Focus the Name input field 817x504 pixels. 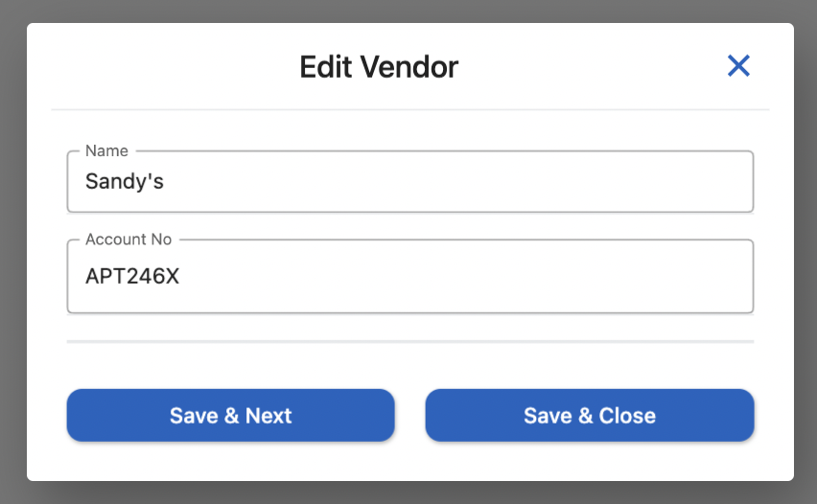(x=409, y=181)
